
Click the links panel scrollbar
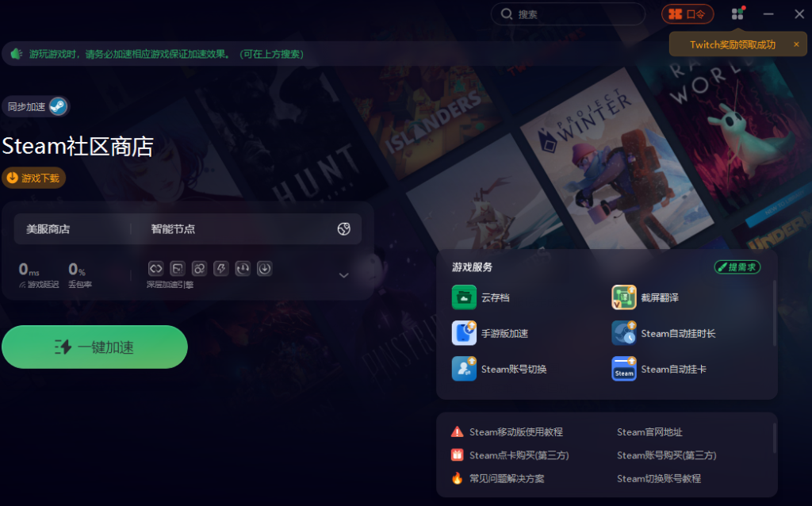[x=775, y=438]
